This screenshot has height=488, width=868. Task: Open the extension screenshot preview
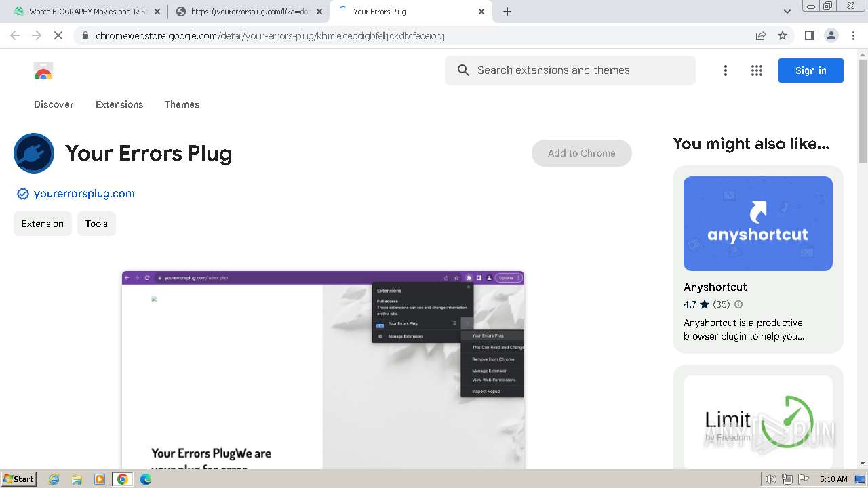coord(323,369)
